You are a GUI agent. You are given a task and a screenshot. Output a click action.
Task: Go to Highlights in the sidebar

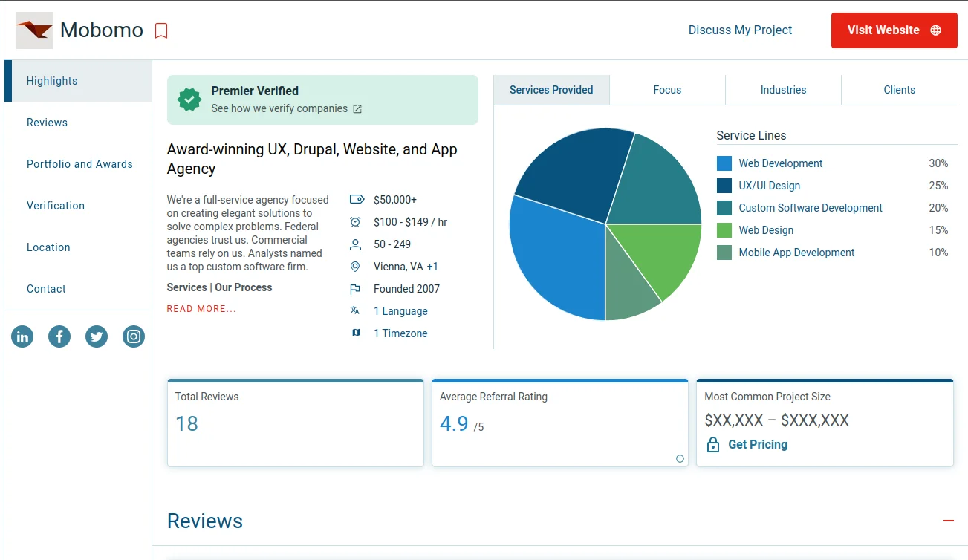click(x=78, y=81)
